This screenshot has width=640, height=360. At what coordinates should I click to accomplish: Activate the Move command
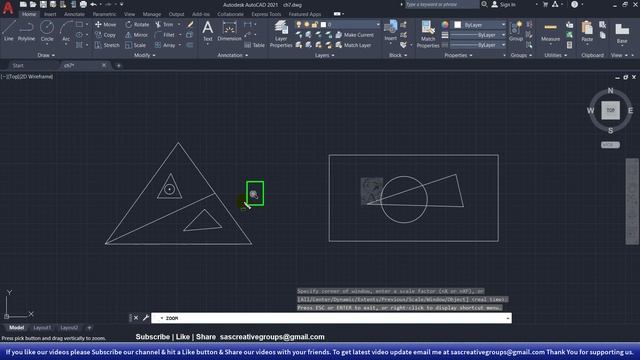pos(105,24)
